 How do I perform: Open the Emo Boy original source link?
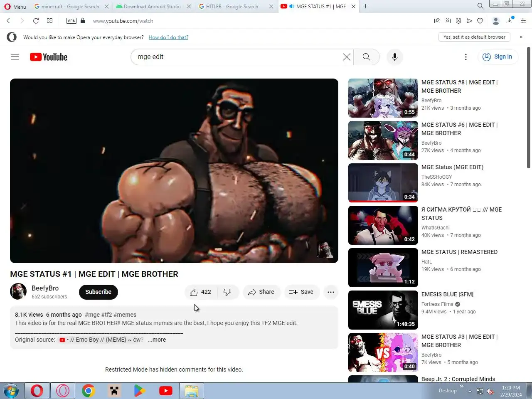tap(101, 340)
